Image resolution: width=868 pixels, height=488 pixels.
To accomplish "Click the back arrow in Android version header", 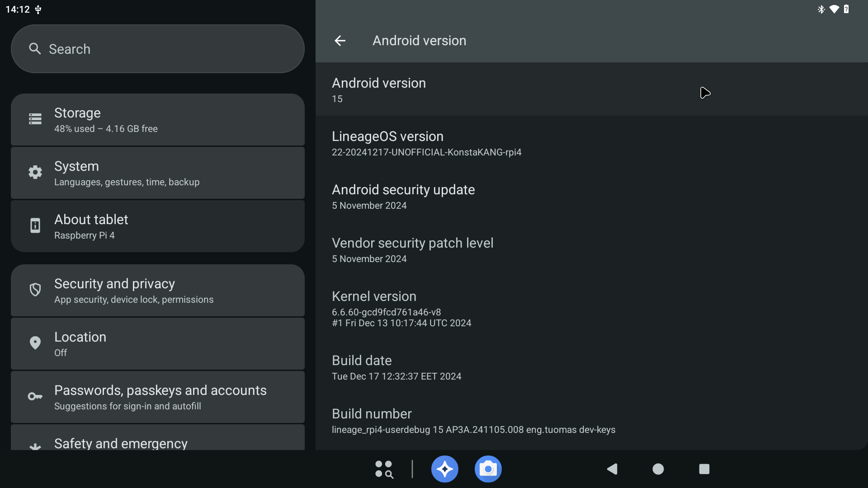I will click(x=340, y=41).
